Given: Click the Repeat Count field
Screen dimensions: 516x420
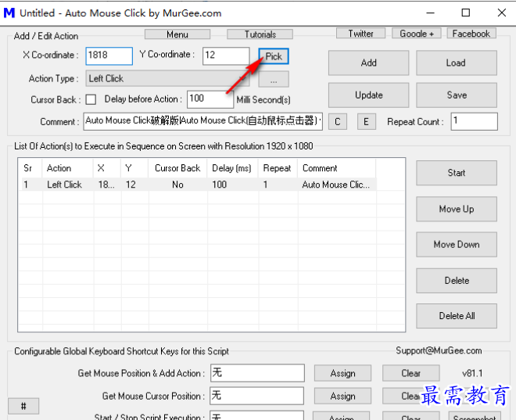Looking at the screenshot, I should click(x=475, y=121).
